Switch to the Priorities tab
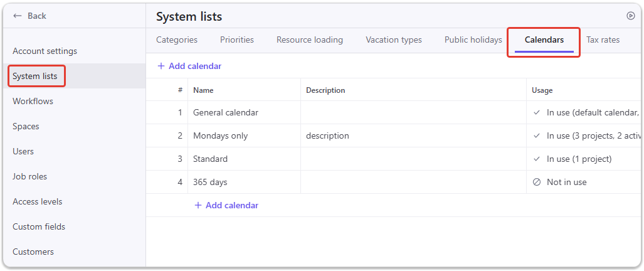The width and height of the screenshot is (644, 271). tap(237, 40)
